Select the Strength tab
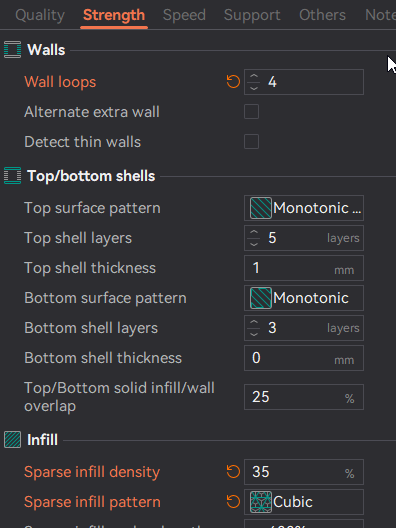The image size is (396, 528). tap(114, 15)
